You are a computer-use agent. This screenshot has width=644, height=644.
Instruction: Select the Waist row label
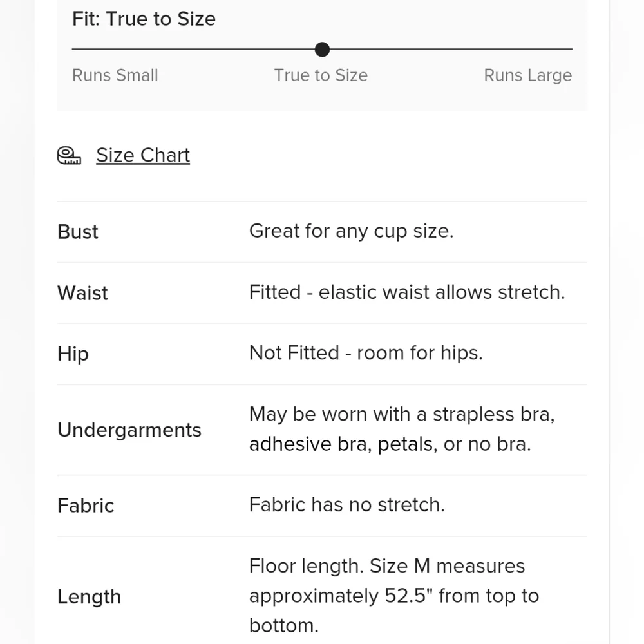82,293
